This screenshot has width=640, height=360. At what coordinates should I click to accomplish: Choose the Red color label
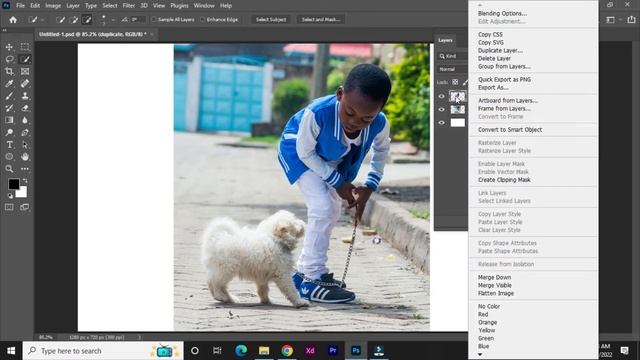click(x=483, y=314)
